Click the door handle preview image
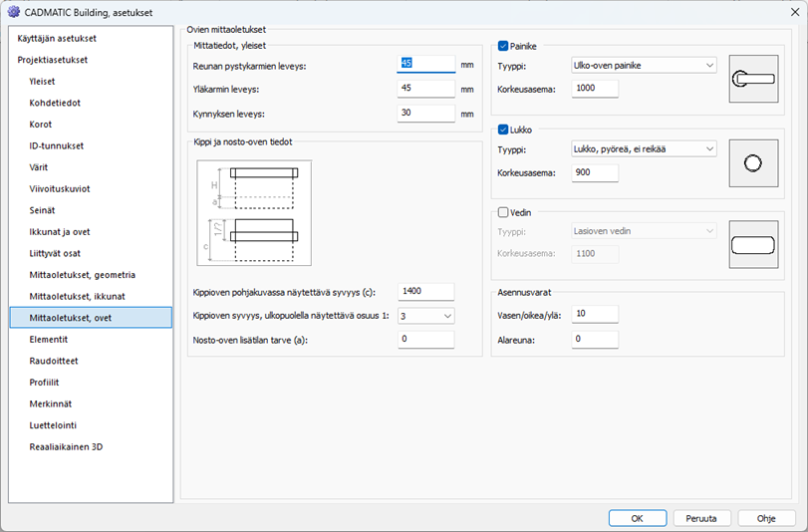808x532 pixels. [x=755, y=80]
